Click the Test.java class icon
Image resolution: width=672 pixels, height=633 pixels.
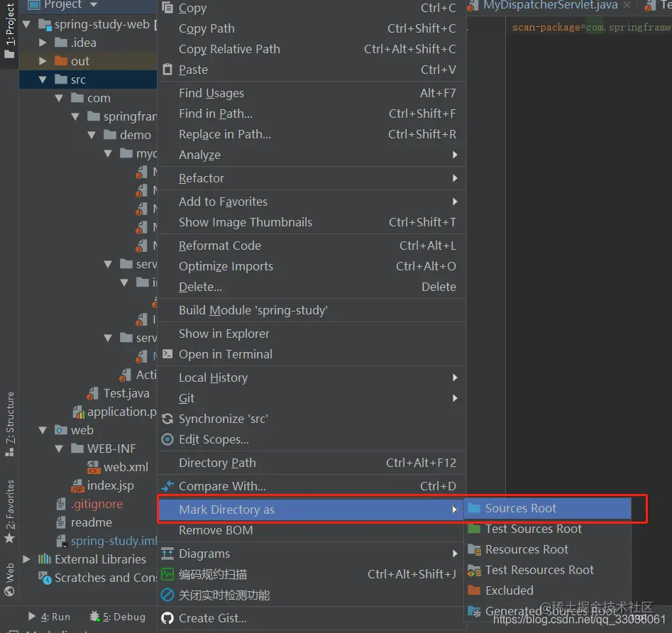pos(92,393)
